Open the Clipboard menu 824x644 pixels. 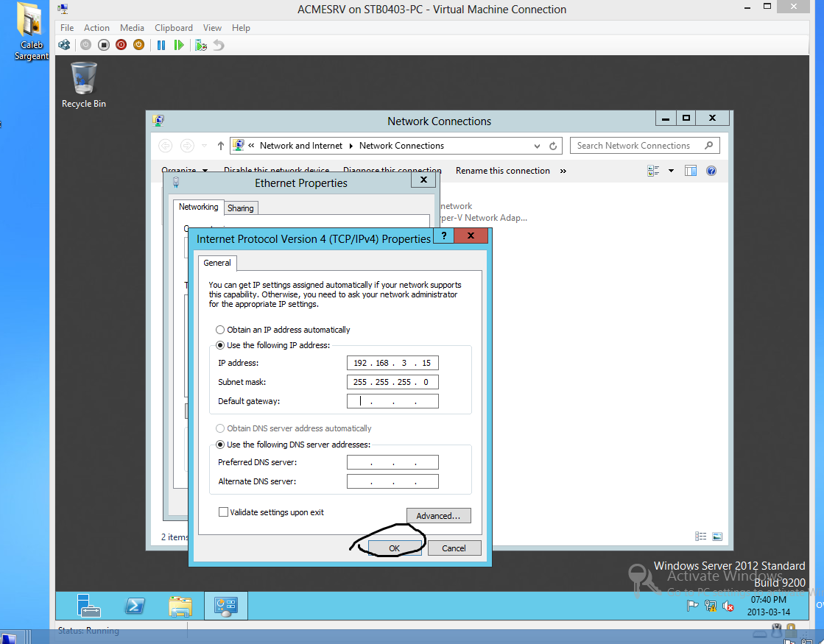point(174,28)
